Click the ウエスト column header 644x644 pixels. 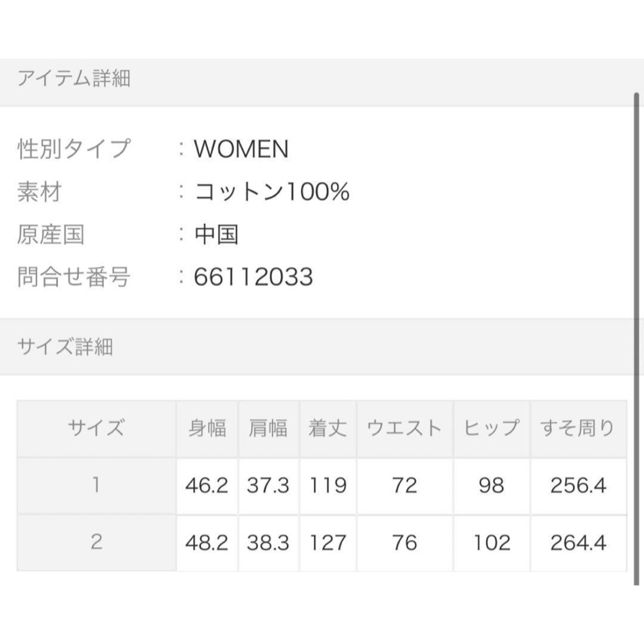click(x=405, y=429)
